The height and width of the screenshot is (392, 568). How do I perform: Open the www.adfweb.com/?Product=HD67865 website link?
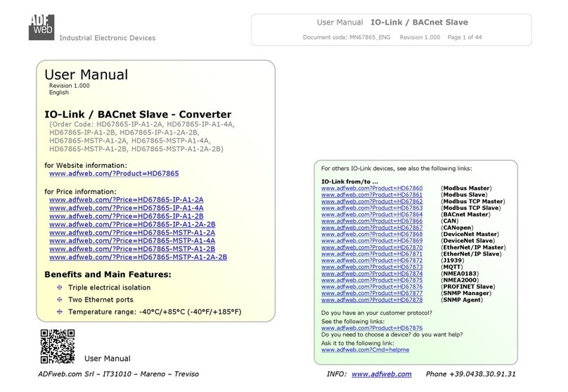pos(114,174)
